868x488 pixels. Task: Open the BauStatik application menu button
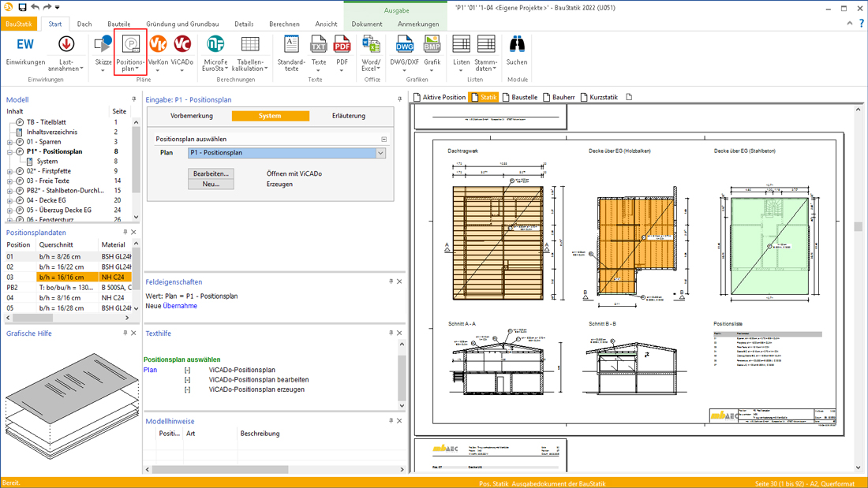(20, 24)
